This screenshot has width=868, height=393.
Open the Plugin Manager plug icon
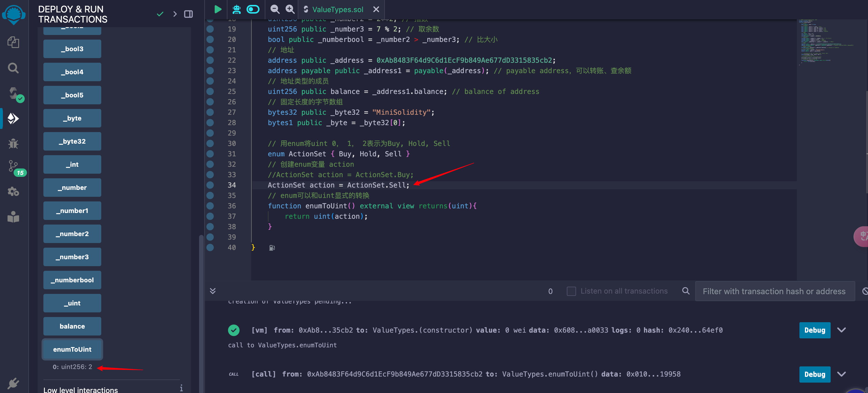[x=14, y=383]
